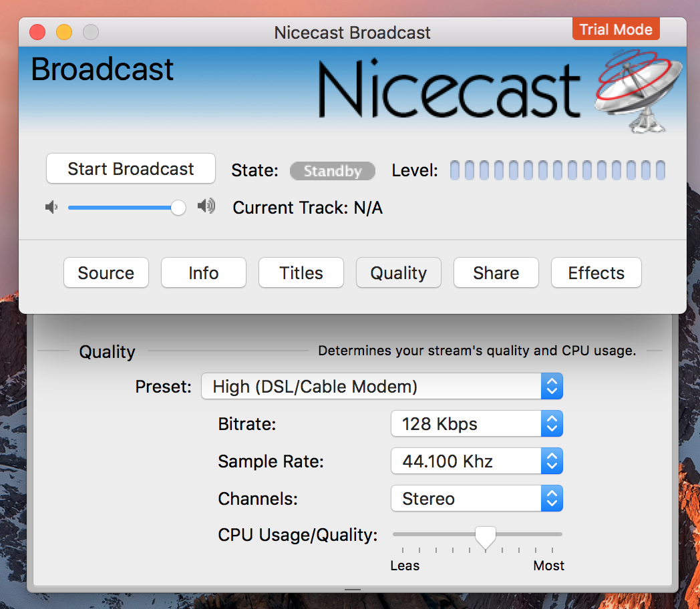This screenshot has height=609, width=700.
Task: Open the Sample Rate dropdown
Action: coord(477,461)
